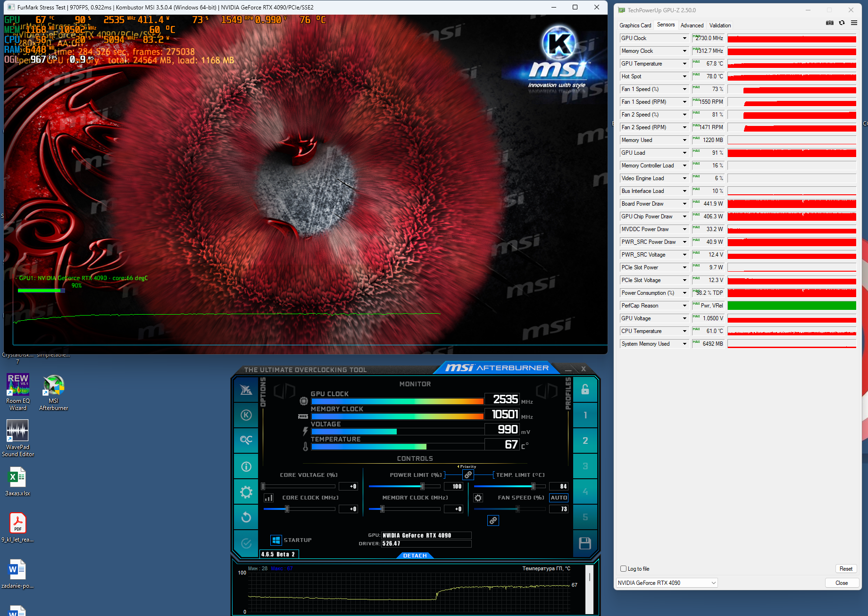Apply Afterburner settings with the checkmark button
Screen dimensions: 868x616
[246, 543]
